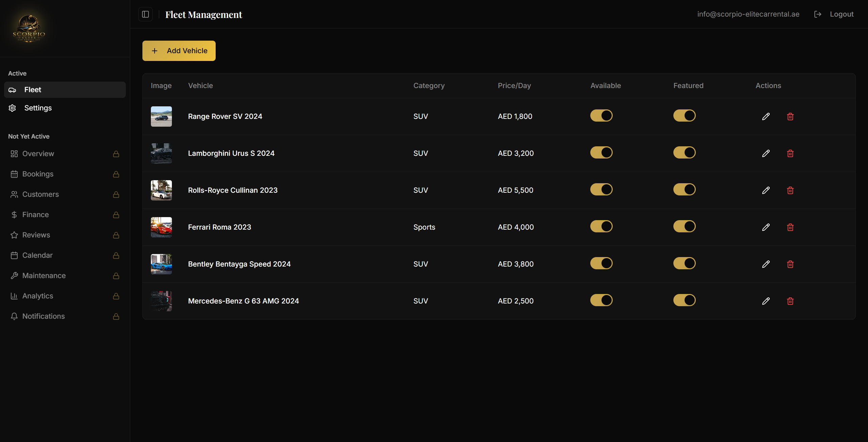Delete the Rolls-Royce Cullinan 2023 vehicle

[790, 190]
